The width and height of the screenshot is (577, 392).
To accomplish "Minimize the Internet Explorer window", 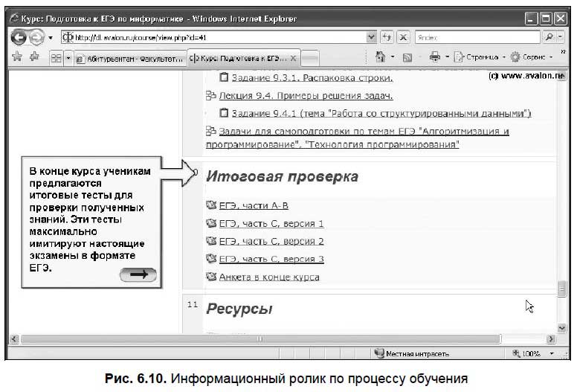I will (x=531, y=19).
